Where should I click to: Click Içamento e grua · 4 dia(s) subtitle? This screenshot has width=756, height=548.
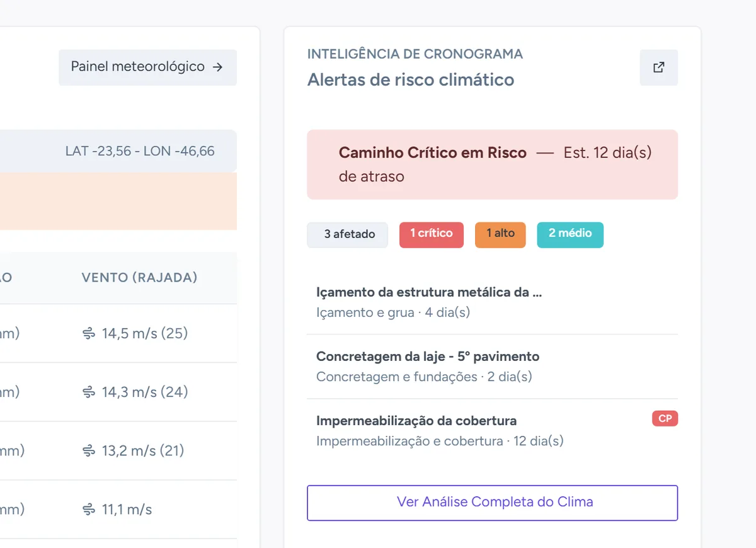tap(393, 312)
